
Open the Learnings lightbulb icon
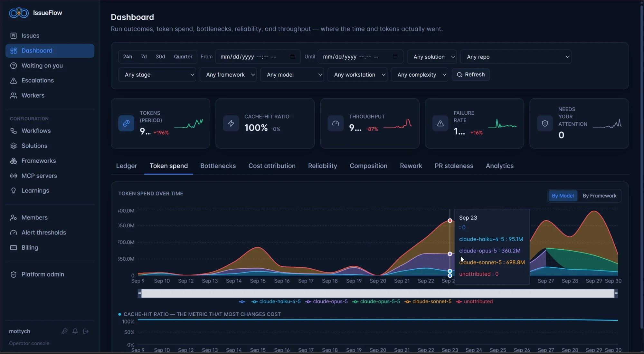pos(14,191)
